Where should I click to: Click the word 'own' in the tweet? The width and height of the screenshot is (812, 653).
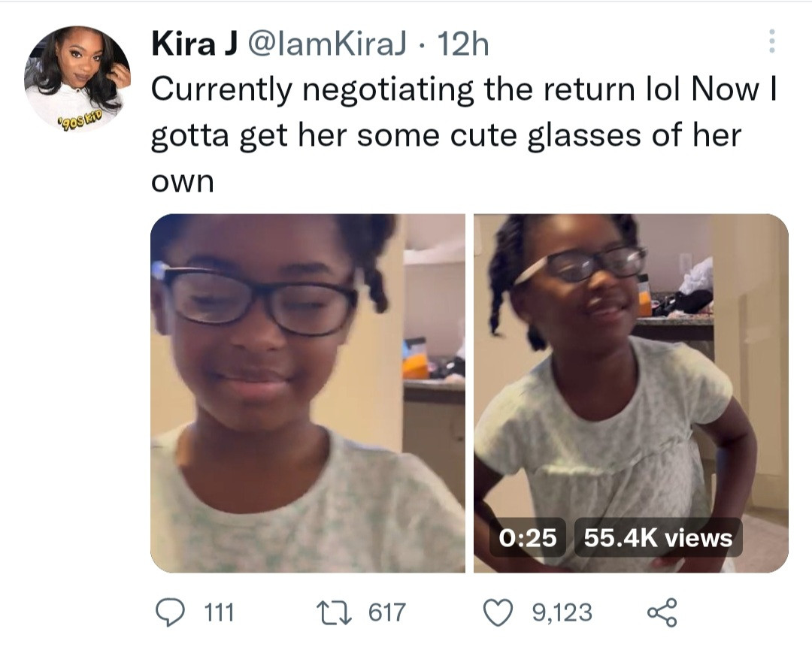click(x=182, y=183)
